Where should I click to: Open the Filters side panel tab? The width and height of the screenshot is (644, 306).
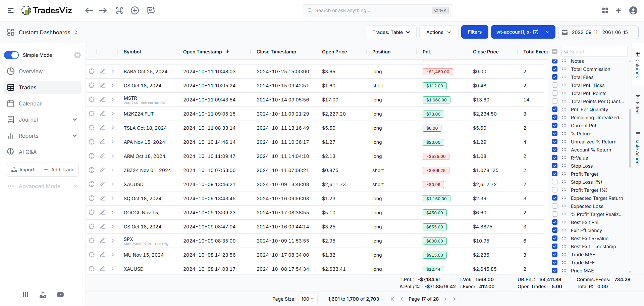tap(638, 104)
